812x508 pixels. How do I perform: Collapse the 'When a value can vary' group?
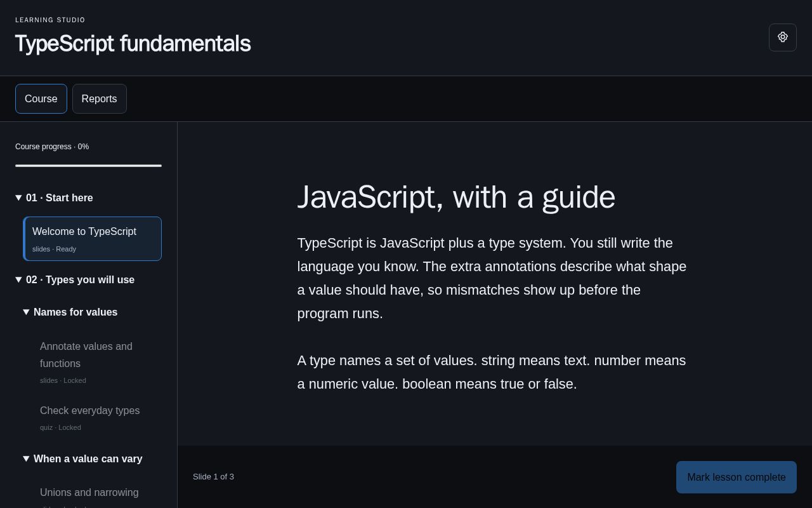tap(92, 459)
